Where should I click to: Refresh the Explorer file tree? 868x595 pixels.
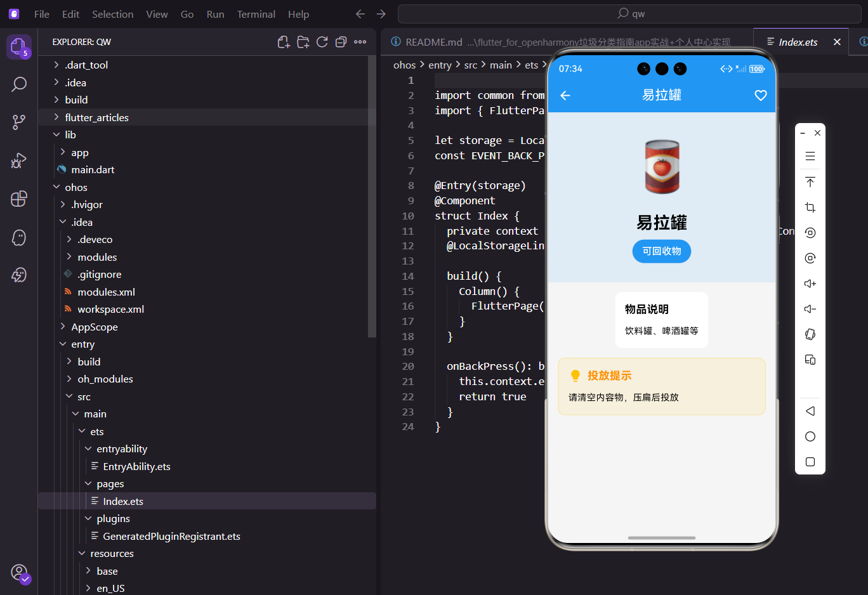click(x=322, y=42)
